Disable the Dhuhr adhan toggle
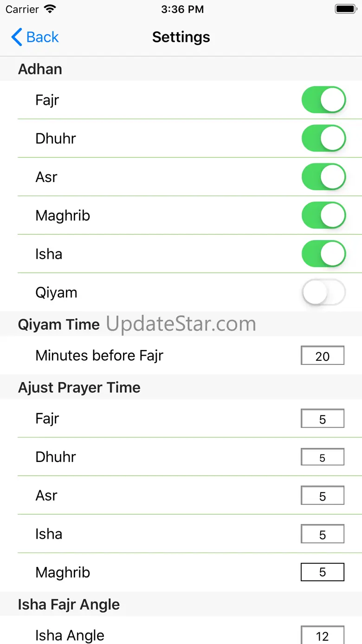Image resolution: width=362 pixels, height=644 pixels. 323,138
